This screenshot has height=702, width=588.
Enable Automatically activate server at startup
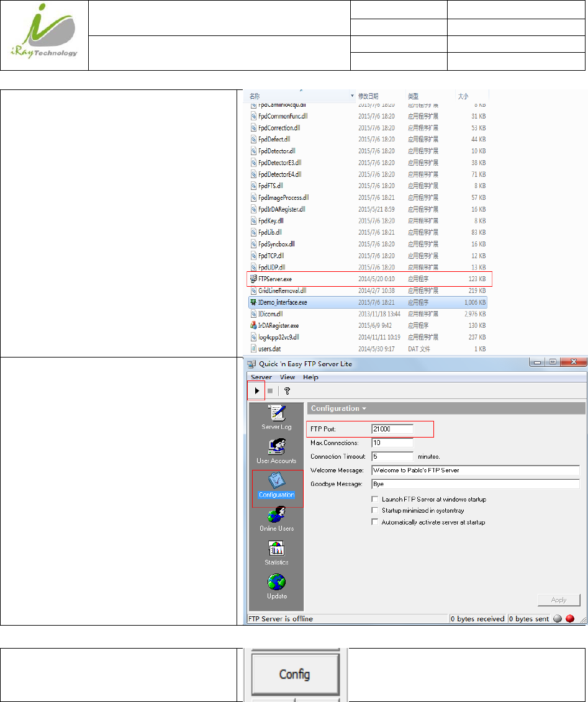point(375,521)
